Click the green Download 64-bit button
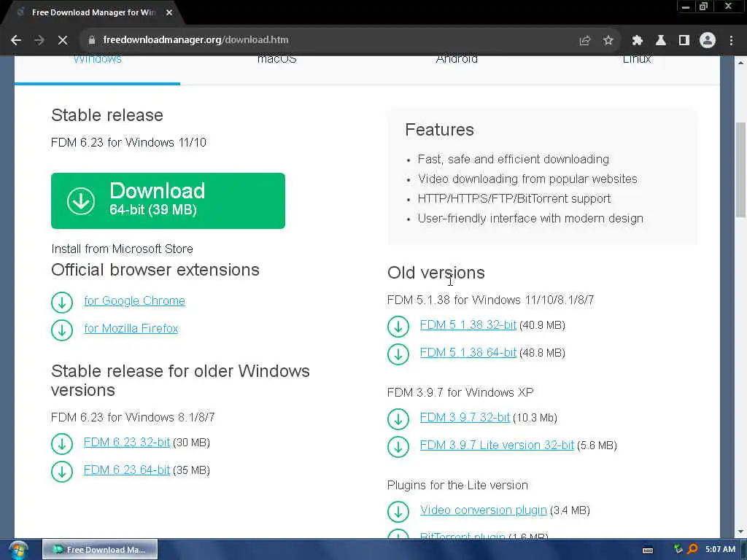This screenshot has width=747, height=560. 168,201
